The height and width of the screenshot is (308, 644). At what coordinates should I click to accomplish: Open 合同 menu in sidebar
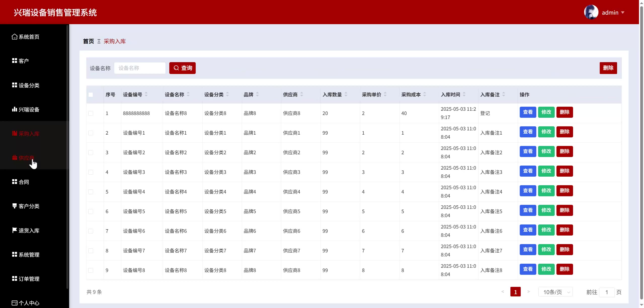tap(24, 182)
